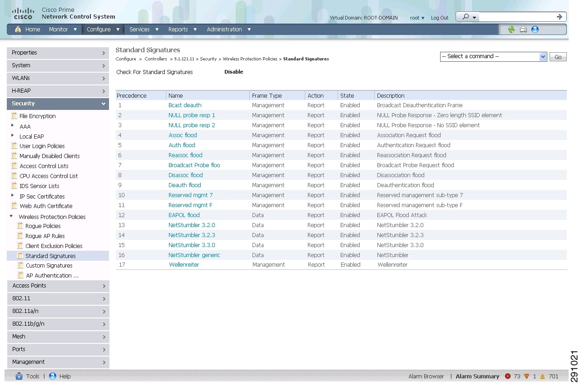Click the Home icon in the navigation bar

coord(18,29)
